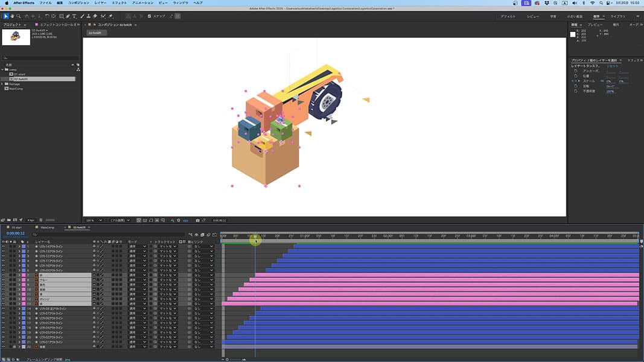This screenshot has width=644, height=362.
Task: Select the Pen tool in the toolbar
Action: 67,16
